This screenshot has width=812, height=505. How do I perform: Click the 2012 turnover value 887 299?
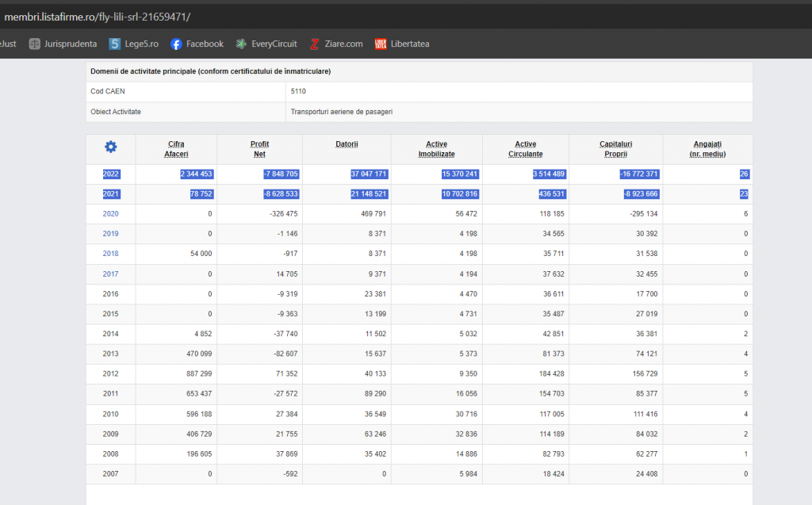[199, 373]
